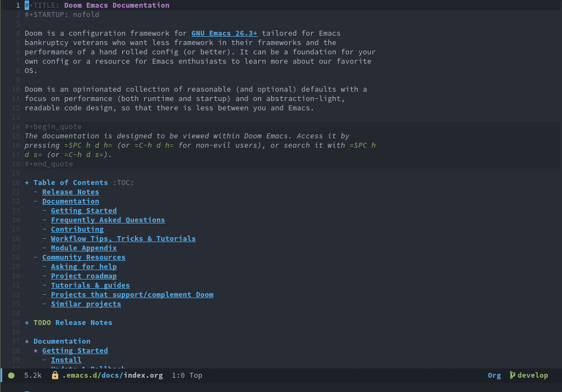This screenshot has height=392, width=562.
Task: Open Projects that support/complement Doom link
Action: 132,295
